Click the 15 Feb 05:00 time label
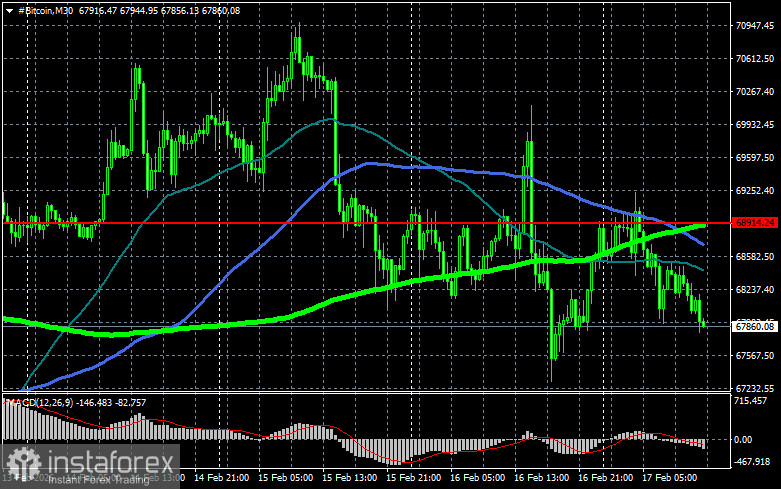This screenshot has width=781, height=489. (285, 477)
